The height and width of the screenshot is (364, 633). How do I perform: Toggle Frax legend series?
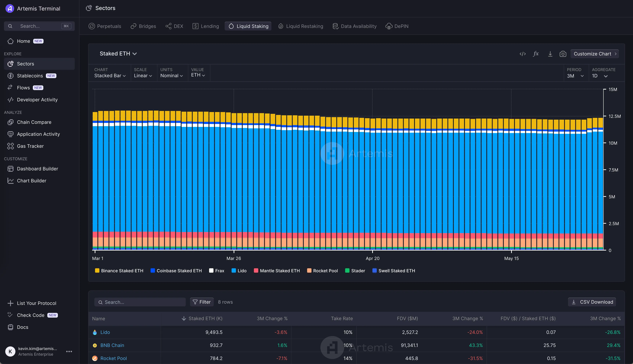pyautogui.click(x=217, y=271)
